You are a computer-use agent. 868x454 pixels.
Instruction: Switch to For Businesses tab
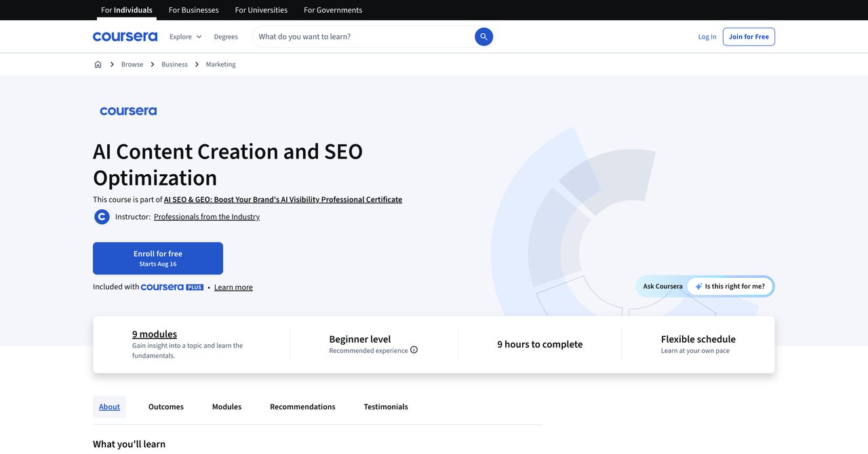[x=193, y=10]
